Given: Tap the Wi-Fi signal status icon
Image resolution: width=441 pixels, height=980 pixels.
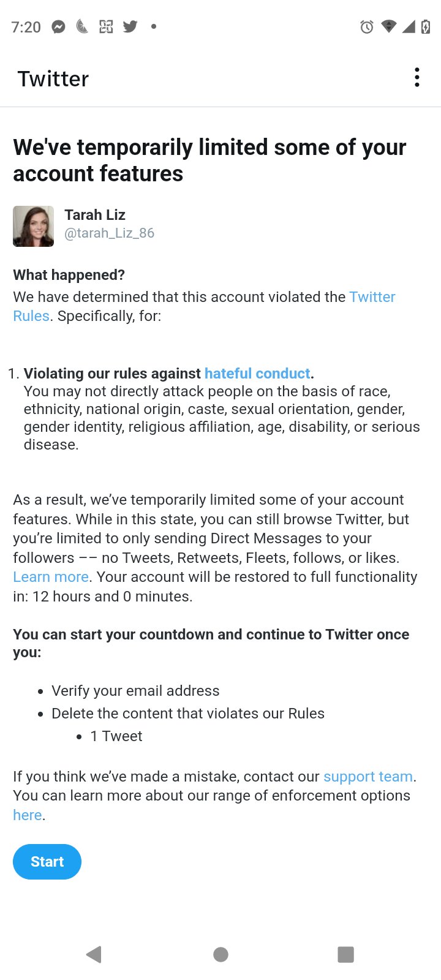Looking at the screenshot, I should pos(388,26).
